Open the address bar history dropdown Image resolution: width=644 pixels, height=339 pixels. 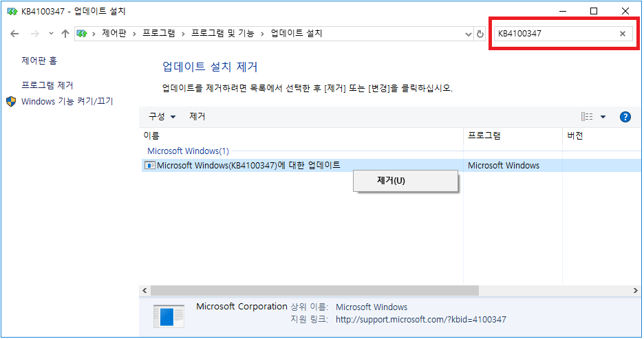[469, 34]
